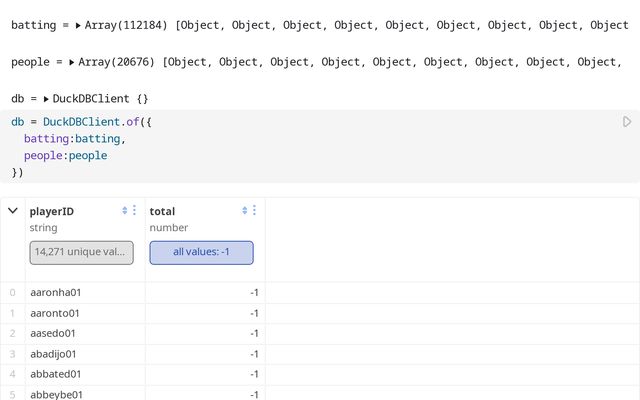Collapse the table column summaries chevron
Viewport: 640px width, 400px height.
tap(12, 210)
